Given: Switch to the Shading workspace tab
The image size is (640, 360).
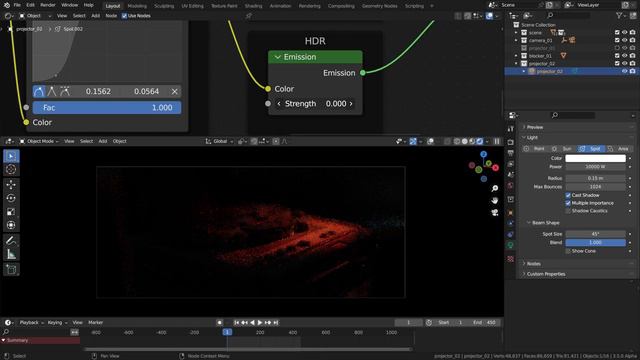Looking at the screenshot, I should tap(253, 6).
